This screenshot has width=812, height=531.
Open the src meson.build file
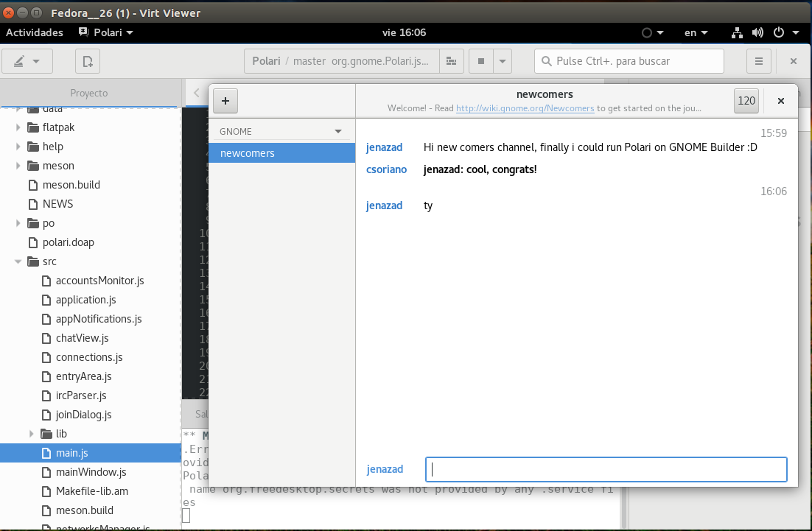(x=85, y=510)
